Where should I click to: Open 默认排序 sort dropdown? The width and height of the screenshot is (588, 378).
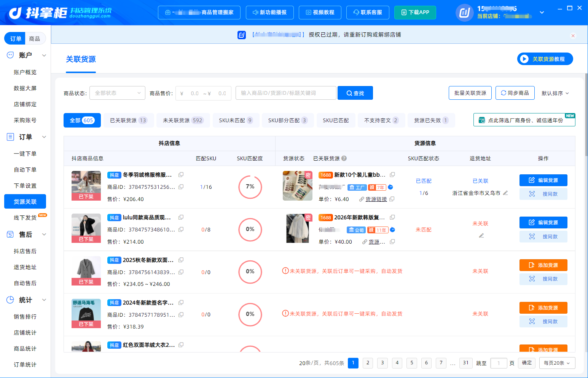point(555,93)
